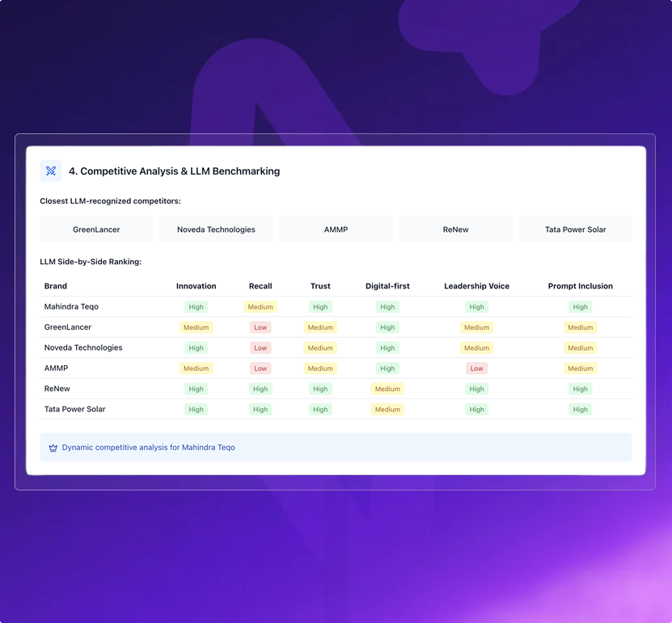Click the Brand column header
The image size is (672, 623).
(56, 286)
